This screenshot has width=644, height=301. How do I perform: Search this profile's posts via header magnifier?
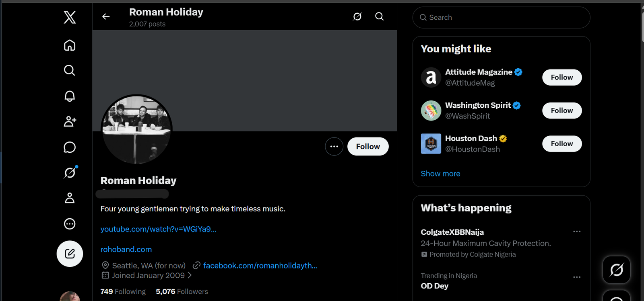click(x=380, y=16)
